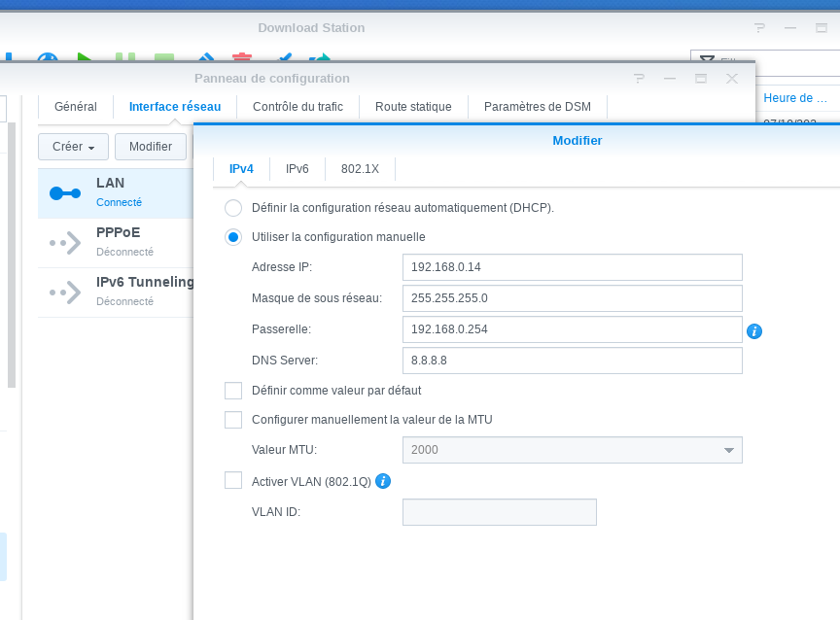The image size is (840, 620).
Task: Click the left sidebar scrollbar in Panneau de configuration
Action: pos(12,255)
